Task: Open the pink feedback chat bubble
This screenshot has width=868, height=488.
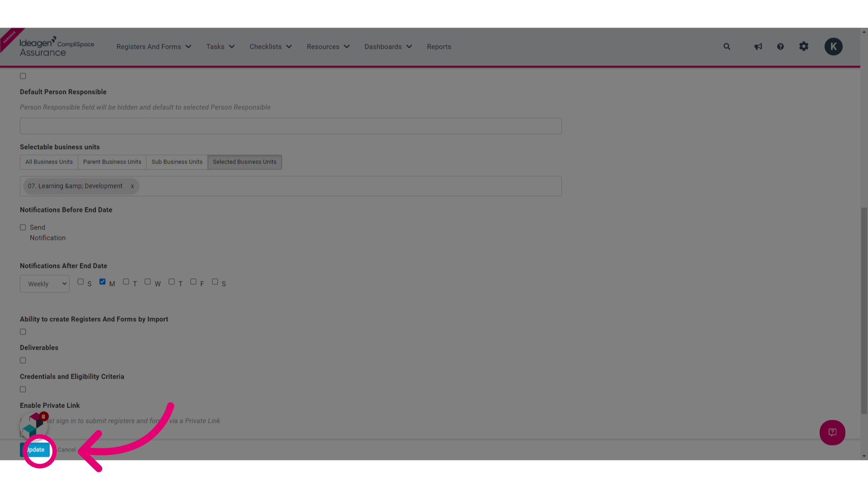Action: pyautogui.click(x=832, y=432)
